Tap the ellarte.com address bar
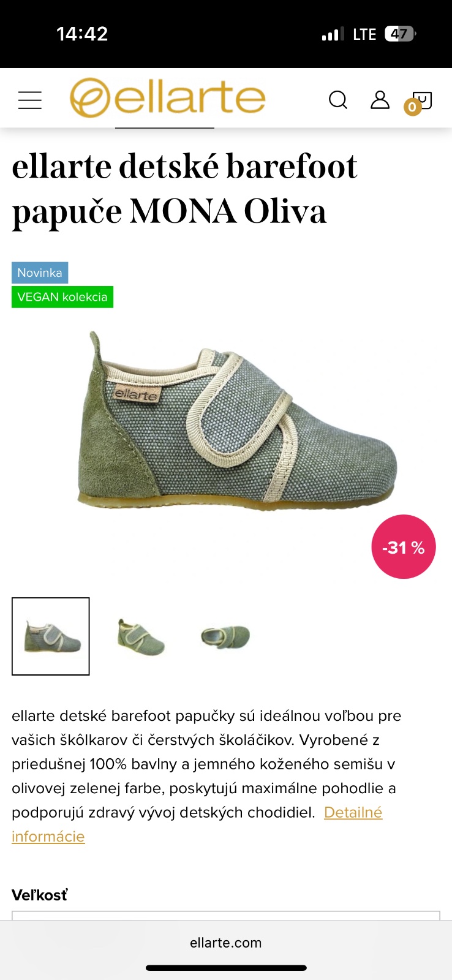 point(226,943)
